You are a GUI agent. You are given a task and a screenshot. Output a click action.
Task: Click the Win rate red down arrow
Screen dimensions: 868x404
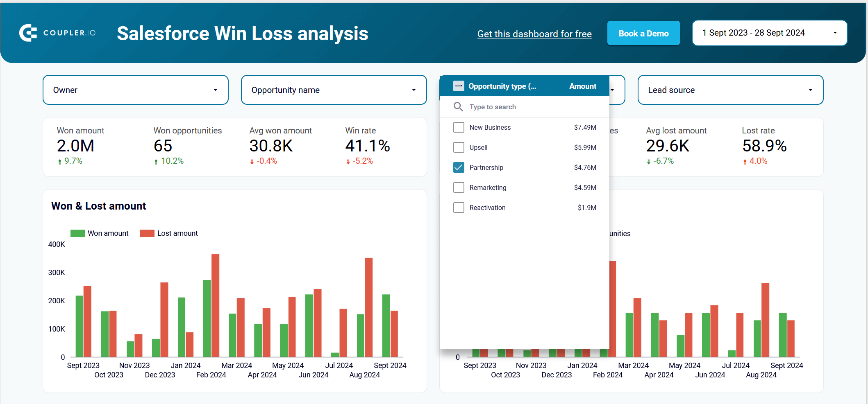(348, 162)
